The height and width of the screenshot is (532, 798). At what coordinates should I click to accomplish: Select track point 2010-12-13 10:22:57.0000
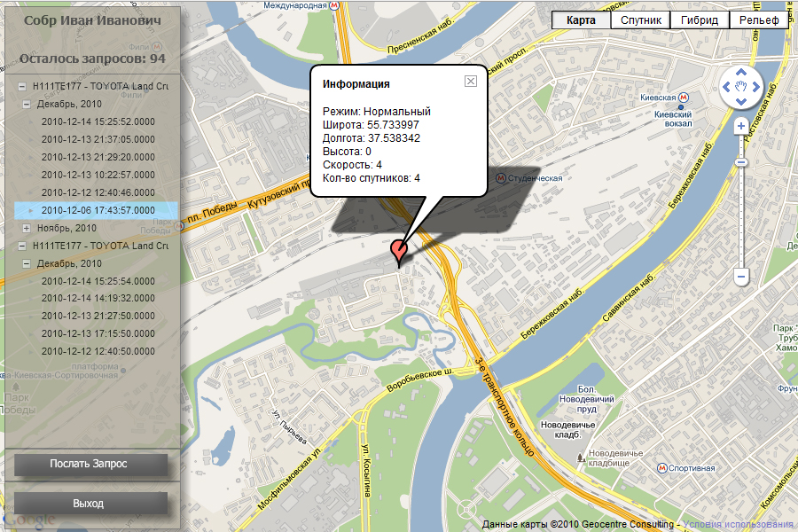98,176
